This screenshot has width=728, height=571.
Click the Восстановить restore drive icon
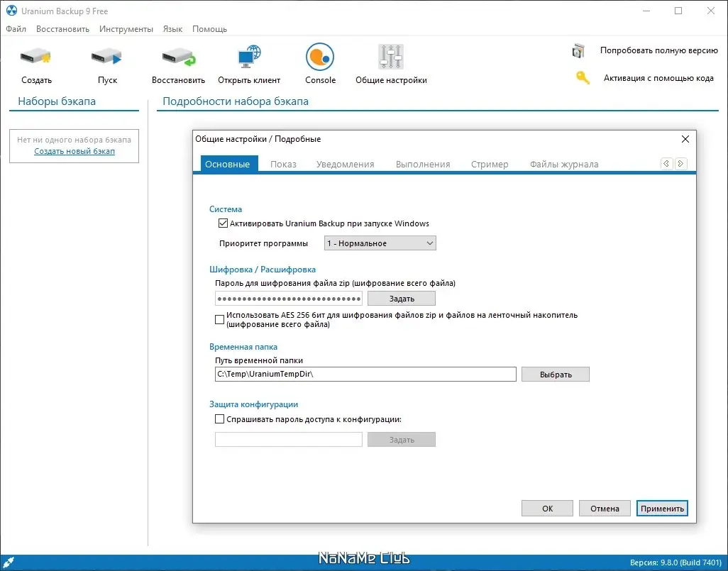[179, 57]
